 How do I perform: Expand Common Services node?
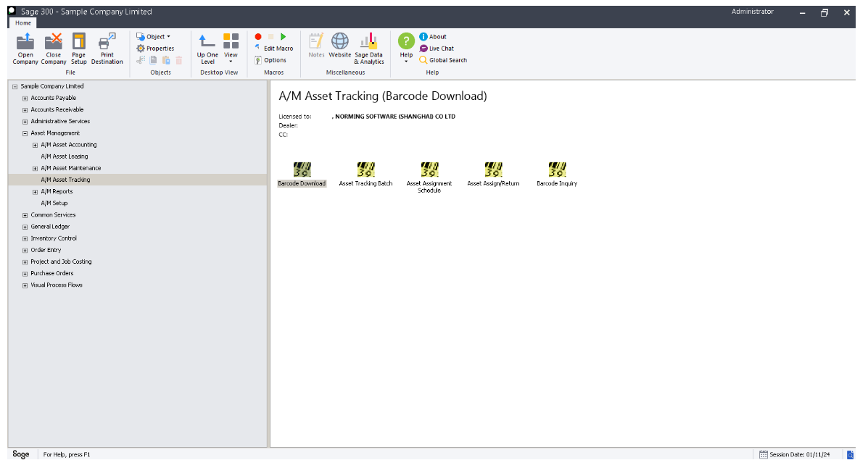pos(25,215)
